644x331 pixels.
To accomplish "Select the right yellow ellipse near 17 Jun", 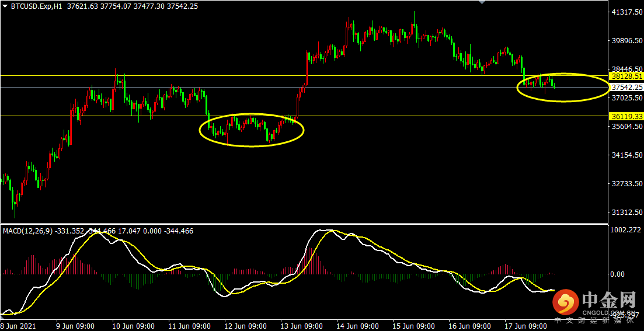I will click(563, 87).
